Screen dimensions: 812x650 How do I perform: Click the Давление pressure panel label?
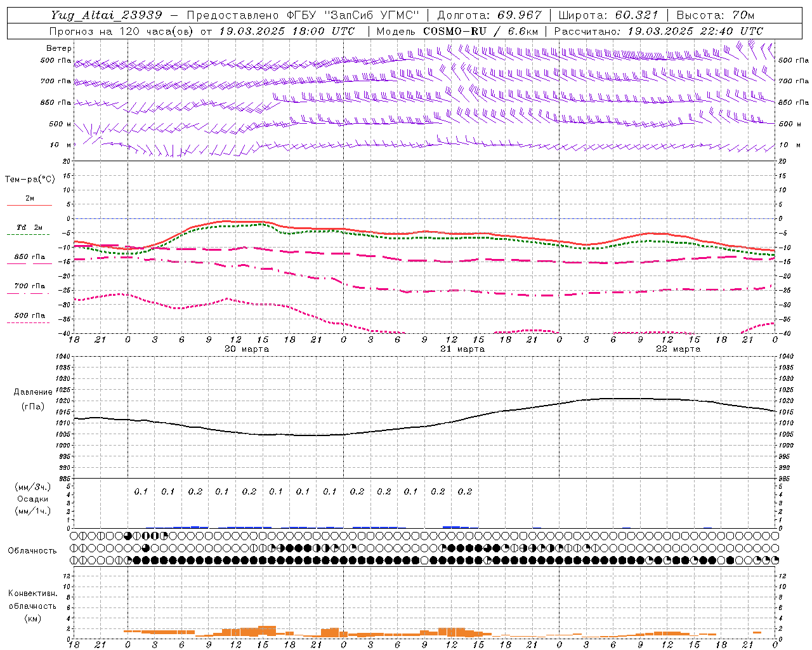pos(33,392)
